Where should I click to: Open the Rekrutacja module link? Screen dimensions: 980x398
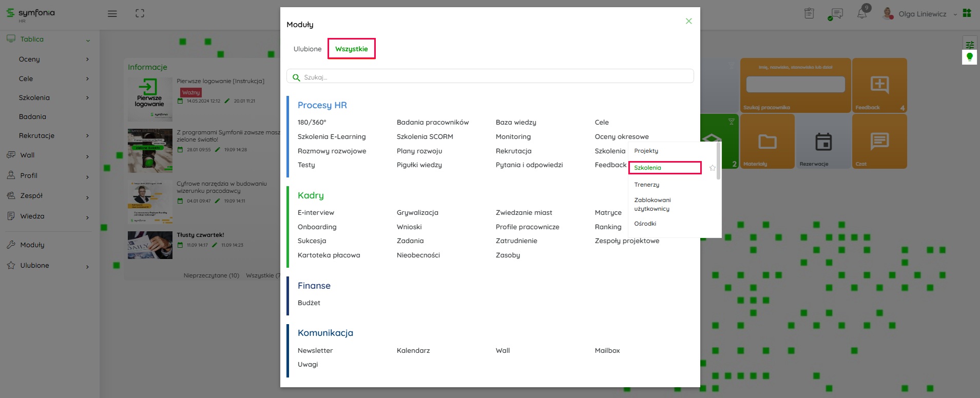click(513, 151)
